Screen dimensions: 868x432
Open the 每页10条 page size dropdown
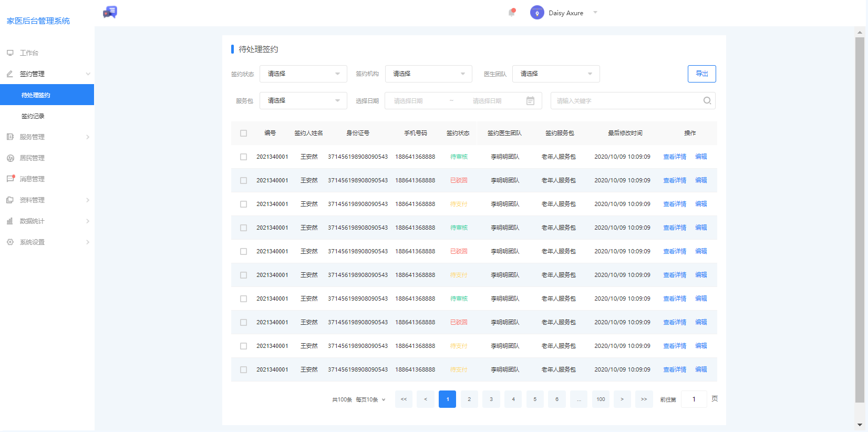pos(370,399)
